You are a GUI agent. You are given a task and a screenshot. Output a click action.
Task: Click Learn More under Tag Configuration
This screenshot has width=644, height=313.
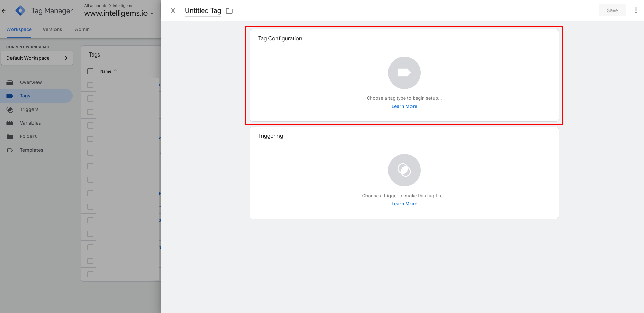404,106
